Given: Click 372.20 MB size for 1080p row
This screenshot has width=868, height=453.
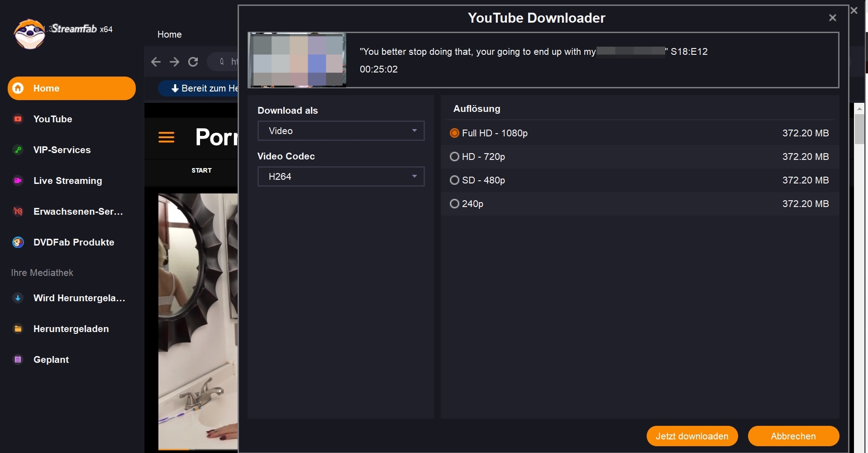Looking at the screenshot, I should (806, 133).
